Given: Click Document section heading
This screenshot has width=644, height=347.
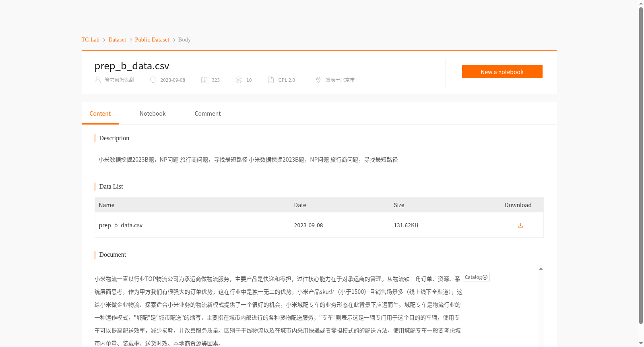Looking at the screenshot, I should pos(113,255).
